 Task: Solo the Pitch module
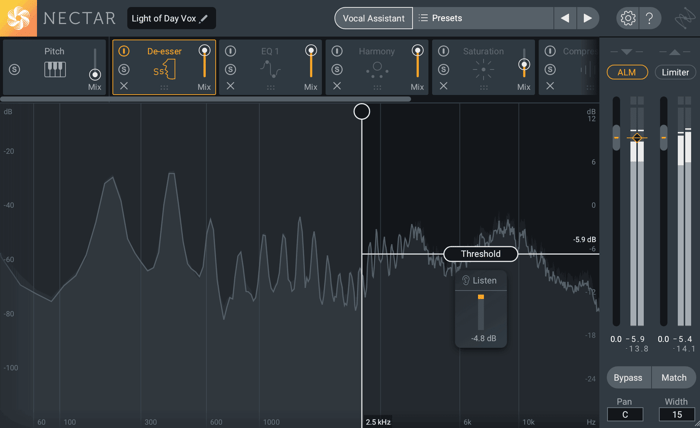point(14,70)
